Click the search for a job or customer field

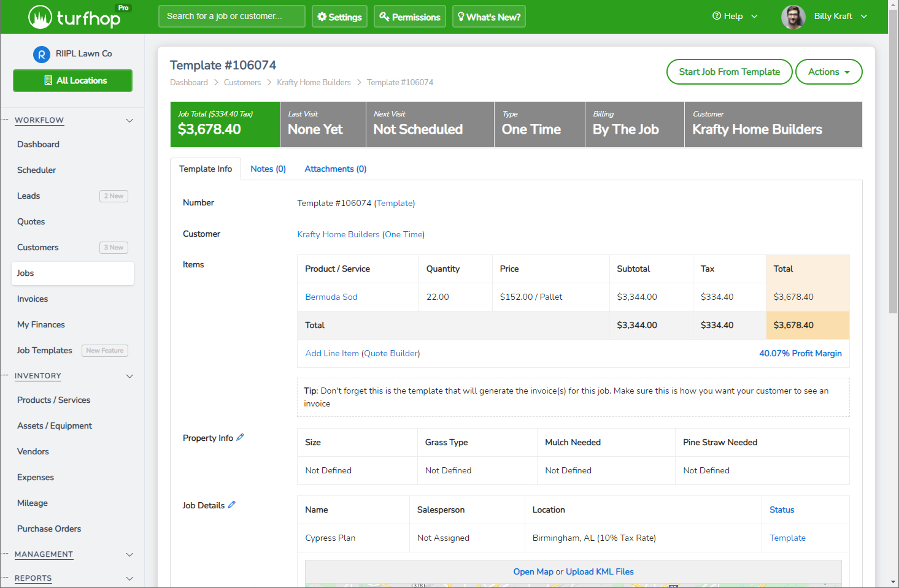coord(232,17)
